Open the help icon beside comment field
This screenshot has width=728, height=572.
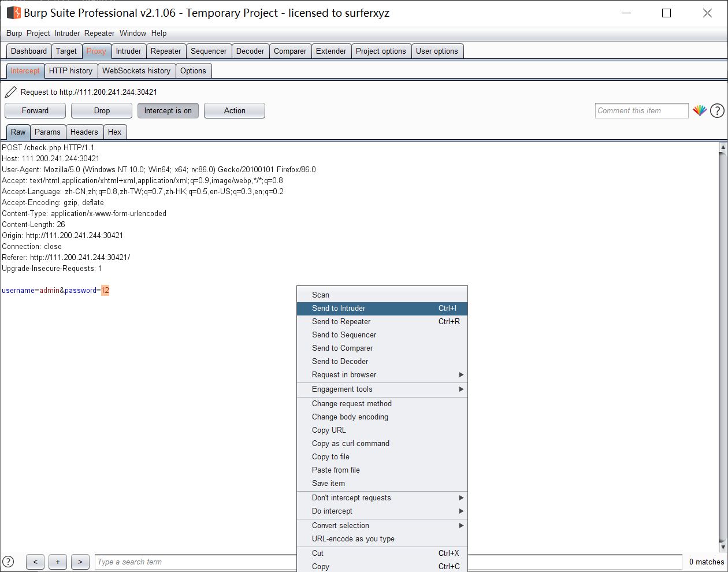(717, 110)
